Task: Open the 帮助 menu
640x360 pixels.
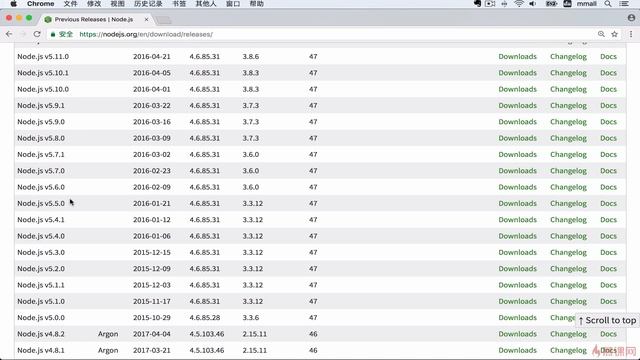Action: pos(257,4)
